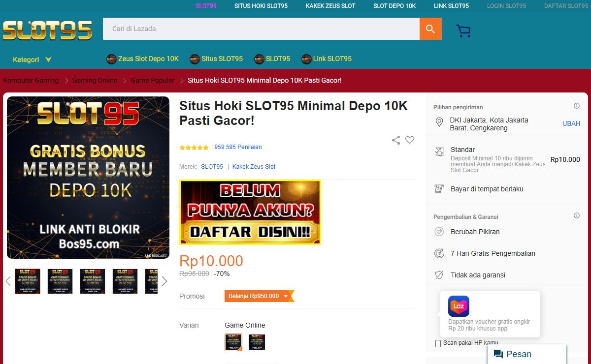
Task: Click the Standar delivery box icon
Action: pyautogui.click(x=440, y=152)
